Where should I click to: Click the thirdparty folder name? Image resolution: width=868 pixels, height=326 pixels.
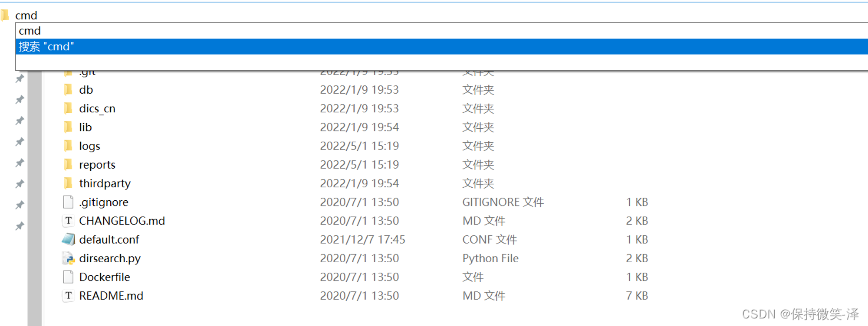click(x=105, y=183)
